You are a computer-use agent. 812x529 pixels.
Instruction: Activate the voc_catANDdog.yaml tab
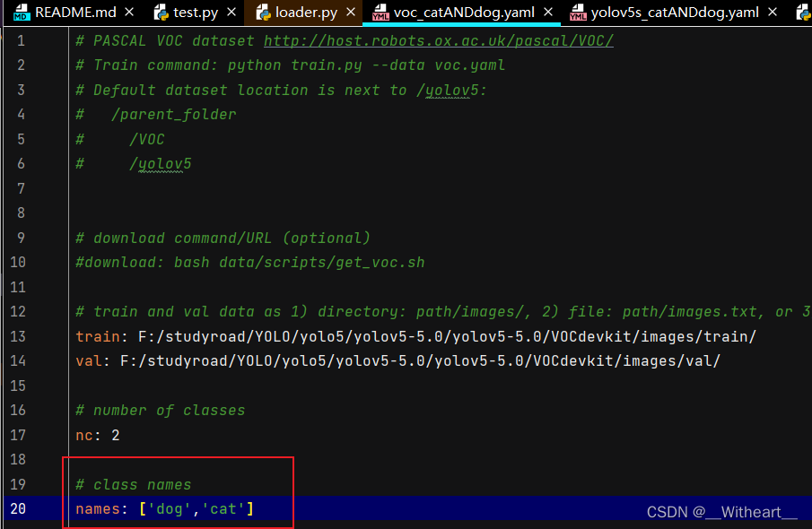[x=464, y=12]
